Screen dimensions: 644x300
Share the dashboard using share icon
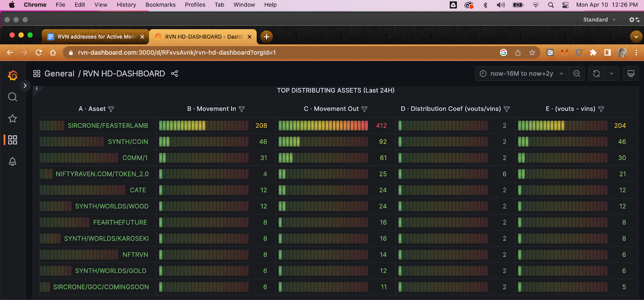175,74
